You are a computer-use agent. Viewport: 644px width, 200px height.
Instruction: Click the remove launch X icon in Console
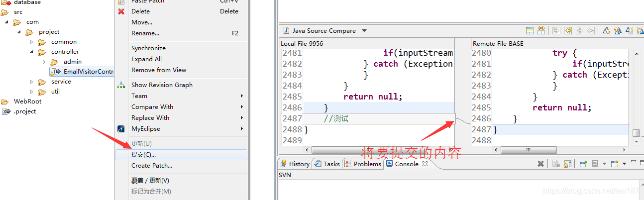coord(540,164)
